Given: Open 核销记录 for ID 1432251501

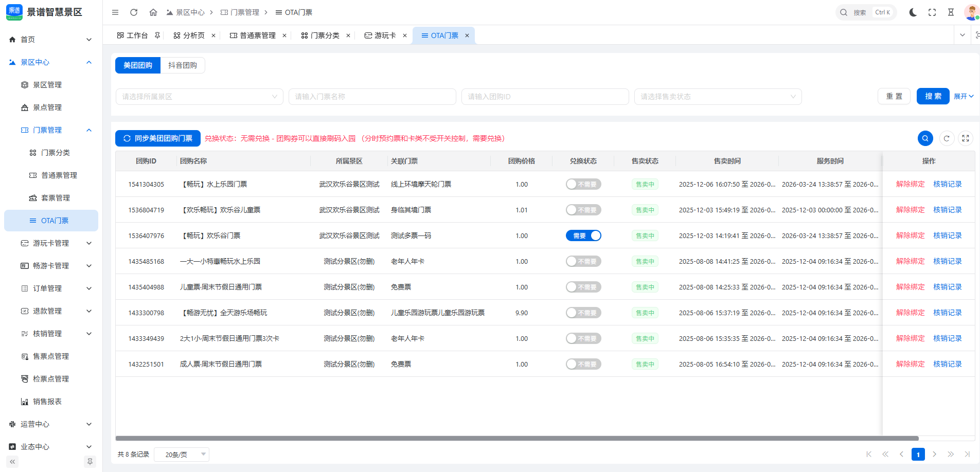Looking at the screenshot, I should (948, 364).
